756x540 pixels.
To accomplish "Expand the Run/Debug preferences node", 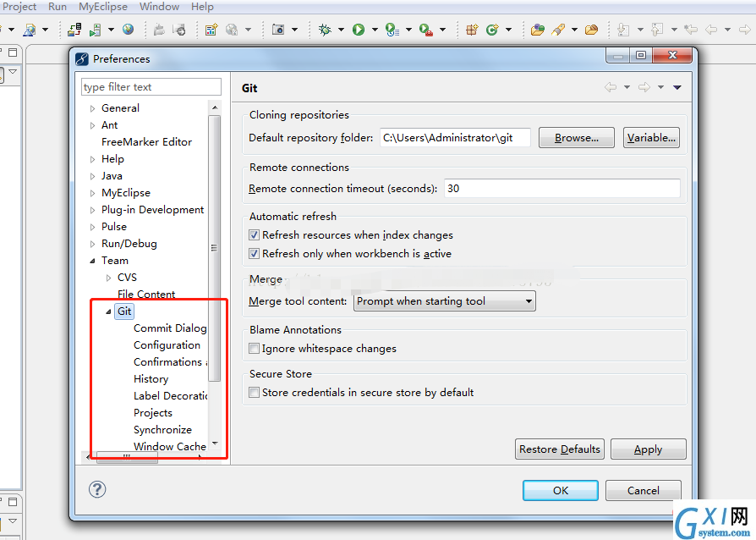I will coord(92,244).
